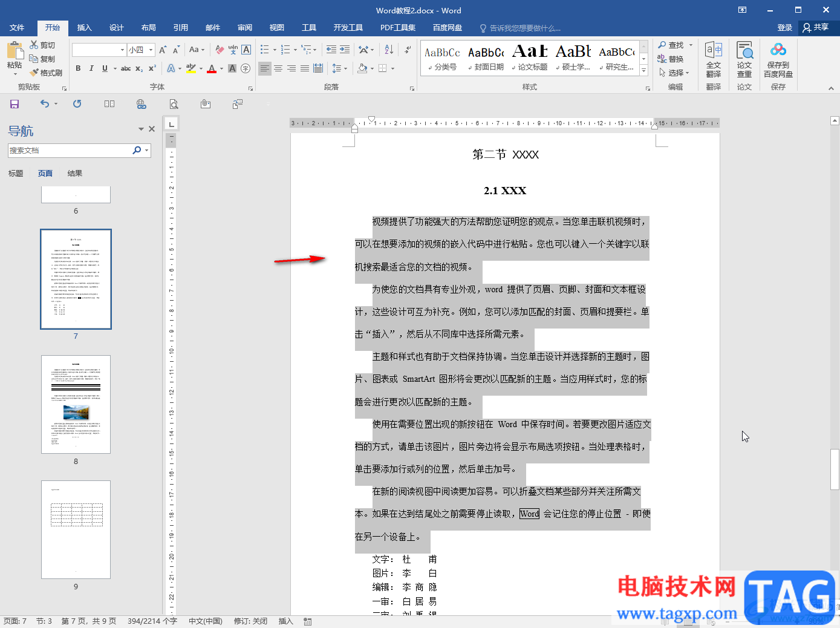
Task: Switch to 审阅 (Review) ribbon tab
Action: [x=245, y=28]
